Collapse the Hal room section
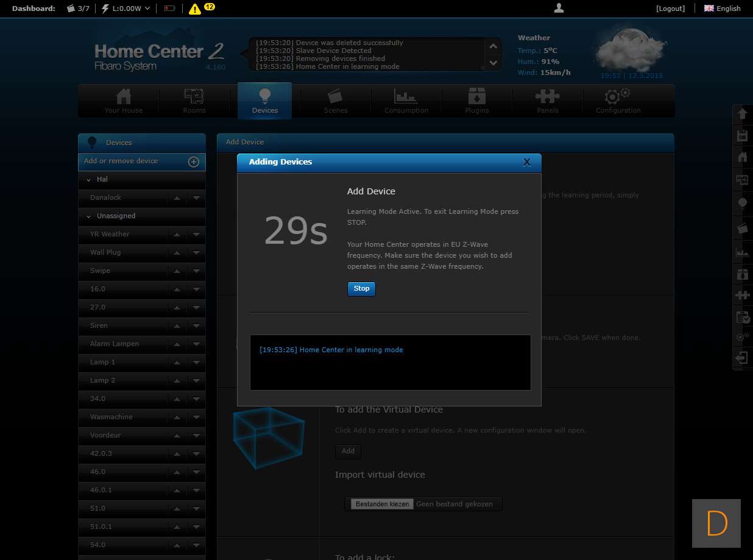 pos(89,180)
